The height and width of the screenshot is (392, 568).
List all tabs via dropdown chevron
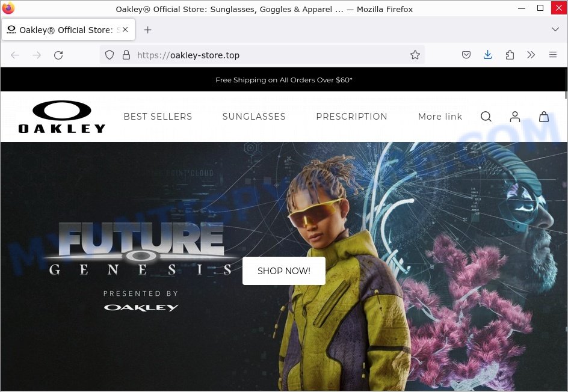coord(555,29)
